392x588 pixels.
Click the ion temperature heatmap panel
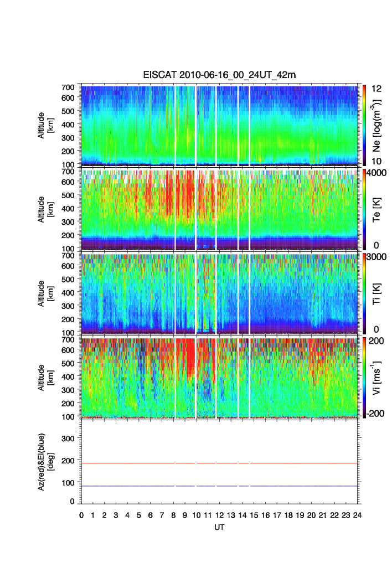coord(221,293)
